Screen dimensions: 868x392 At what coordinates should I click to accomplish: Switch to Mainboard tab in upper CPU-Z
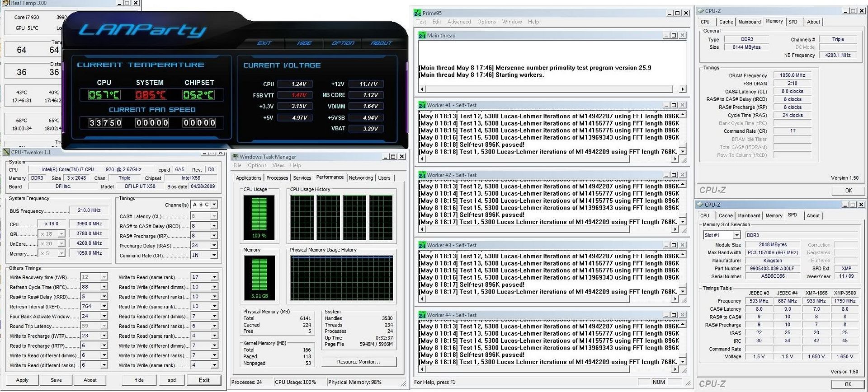point(749,22)
